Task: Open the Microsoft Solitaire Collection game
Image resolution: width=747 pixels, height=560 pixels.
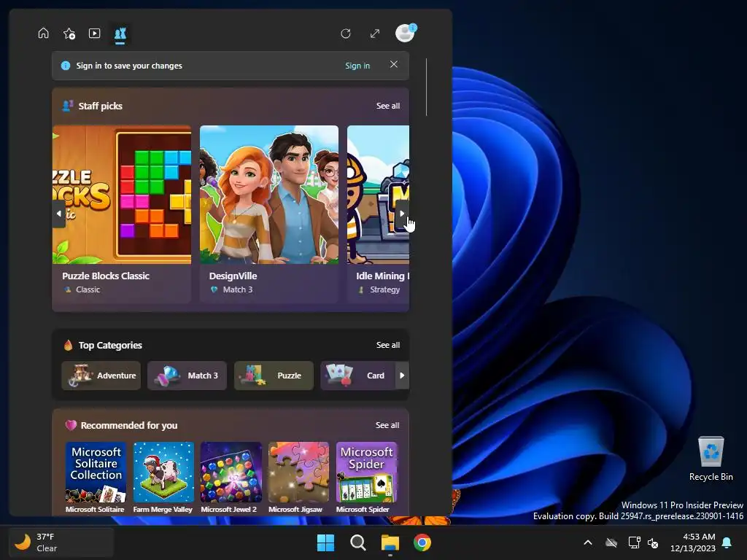Action: coord(96,478)
